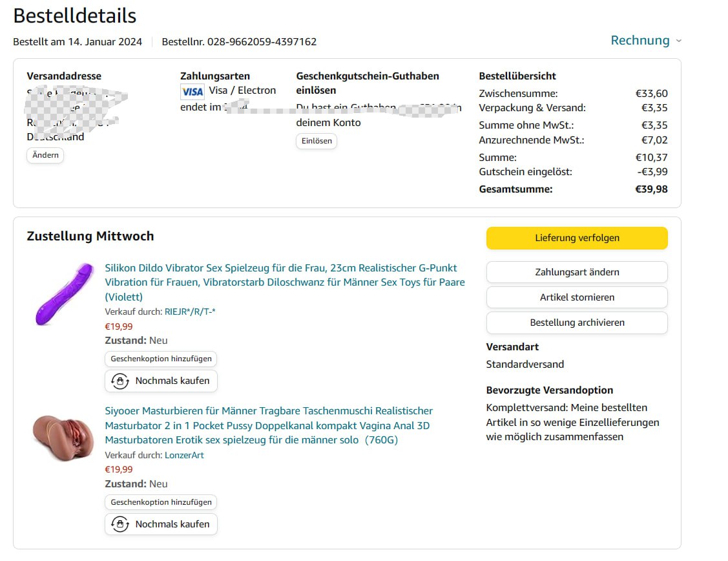Add gift option for first item
The image size is (728, 561).
(x=161, y=359)
